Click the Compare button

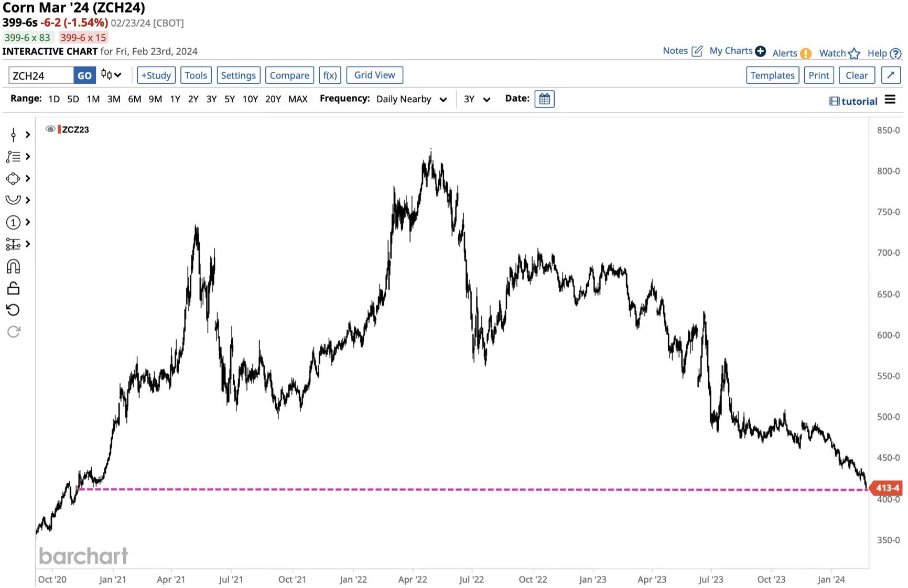pyautogui.click(x=289, y=75)
